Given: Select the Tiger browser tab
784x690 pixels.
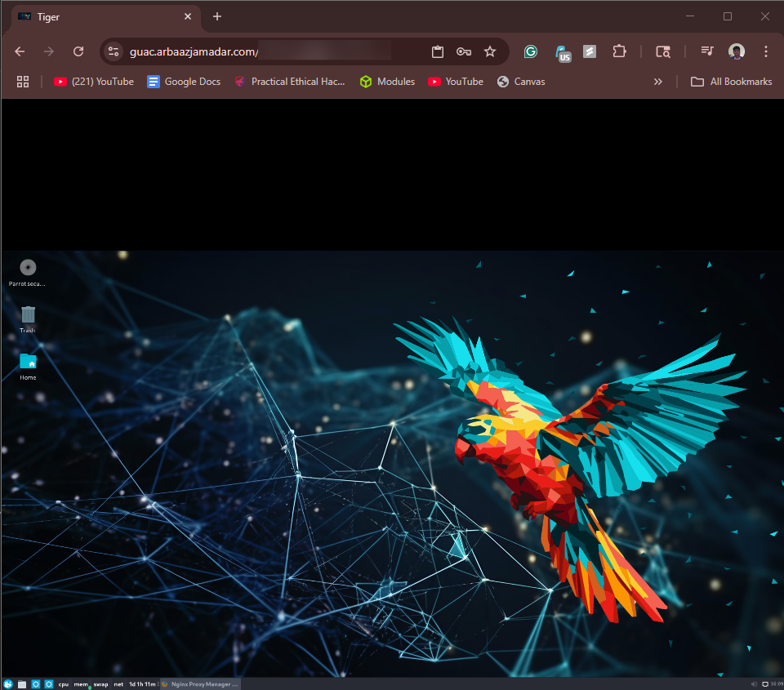Looking at the screenshot, I should (98, 16).
